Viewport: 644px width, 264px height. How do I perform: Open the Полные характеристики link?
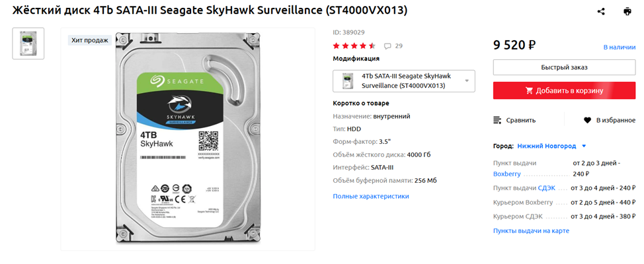(371, 196)
